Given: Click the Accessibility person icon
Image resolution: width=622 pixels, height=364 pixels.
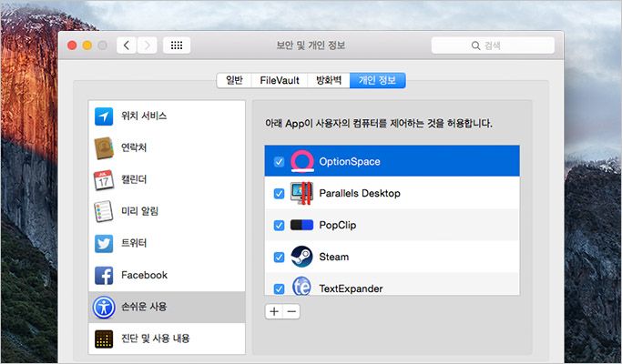Looking at the screenshot, I should tap(104, 307).
